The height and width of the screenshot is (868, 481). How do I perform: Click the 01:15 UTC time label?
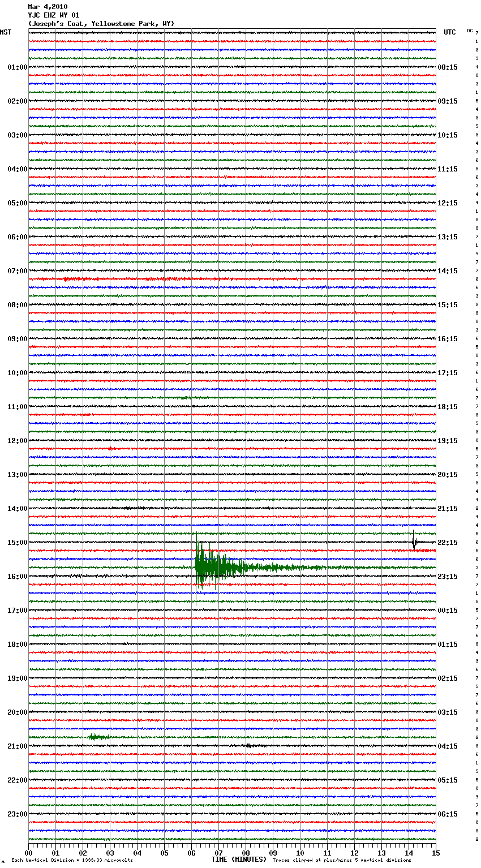[448, 644]
